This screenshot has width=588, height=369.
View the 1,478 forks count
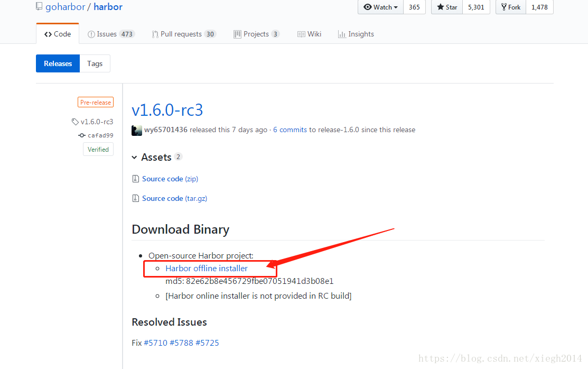click(539, 7)
